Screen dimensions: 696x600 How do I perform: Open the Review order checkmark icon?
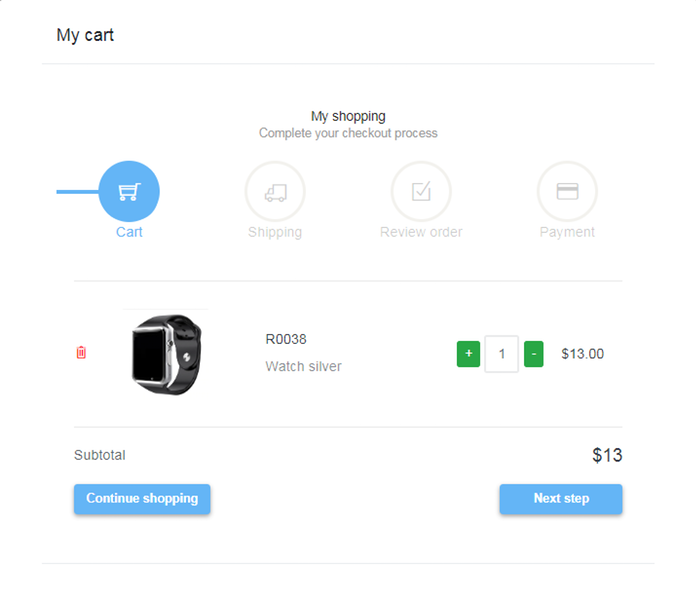coord(421,191)
